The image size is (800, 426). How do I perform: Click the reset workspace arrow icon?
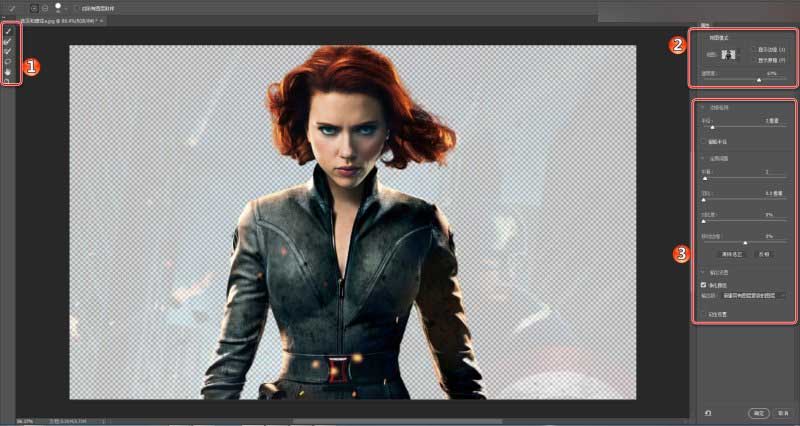coord(708,413)
